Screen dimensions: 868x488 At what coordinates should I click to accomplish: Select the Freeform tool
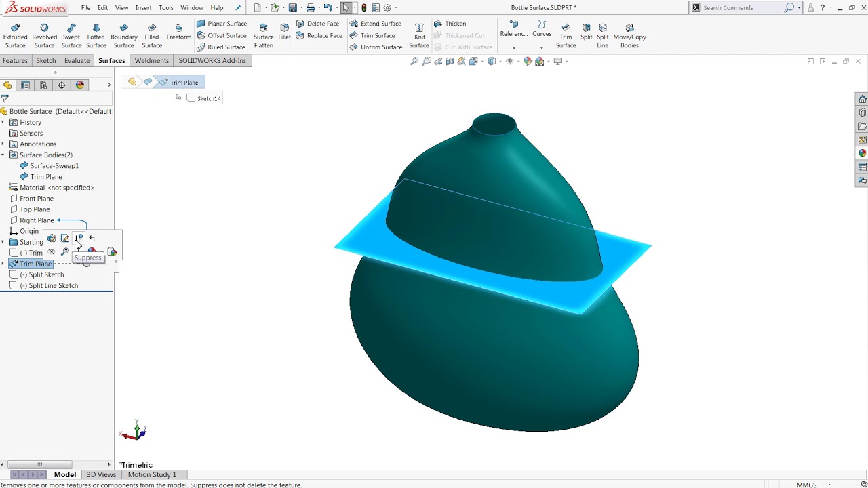[178, 32]
